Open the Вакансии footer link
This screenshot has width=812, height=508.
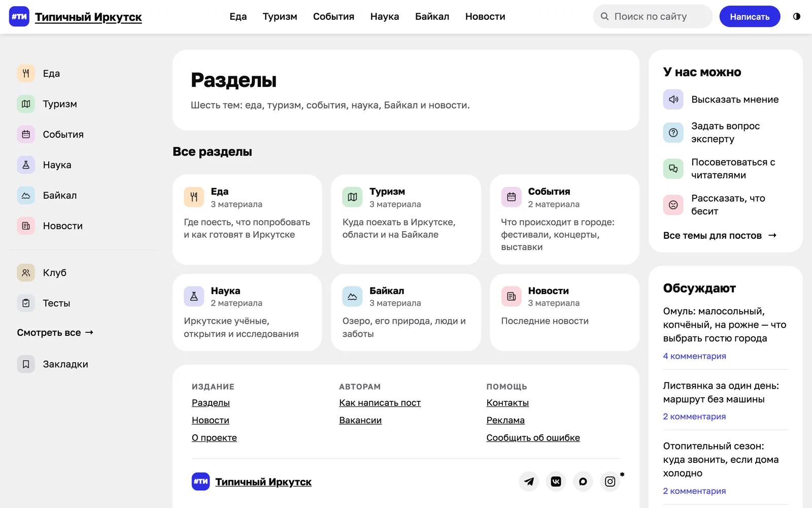click(360, 420)
